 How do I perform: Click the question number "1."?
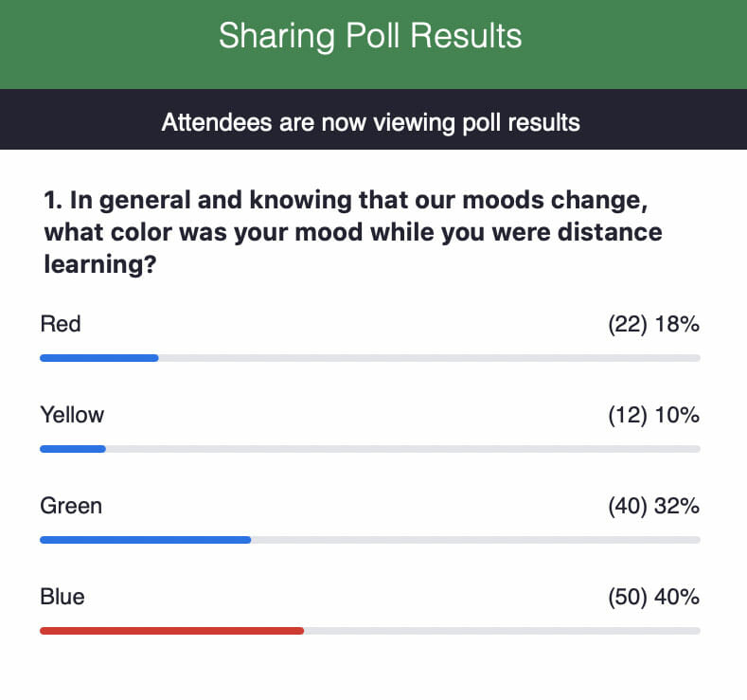click(53, 201)
